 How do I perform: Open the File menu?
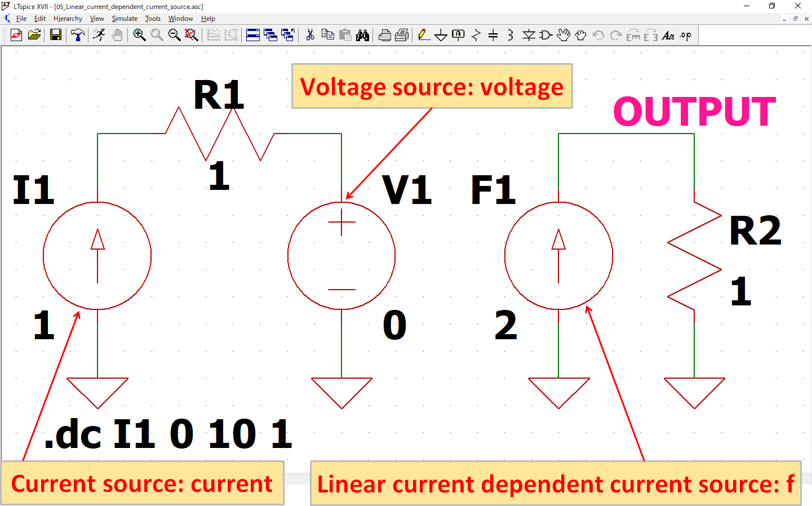(21, 19)
